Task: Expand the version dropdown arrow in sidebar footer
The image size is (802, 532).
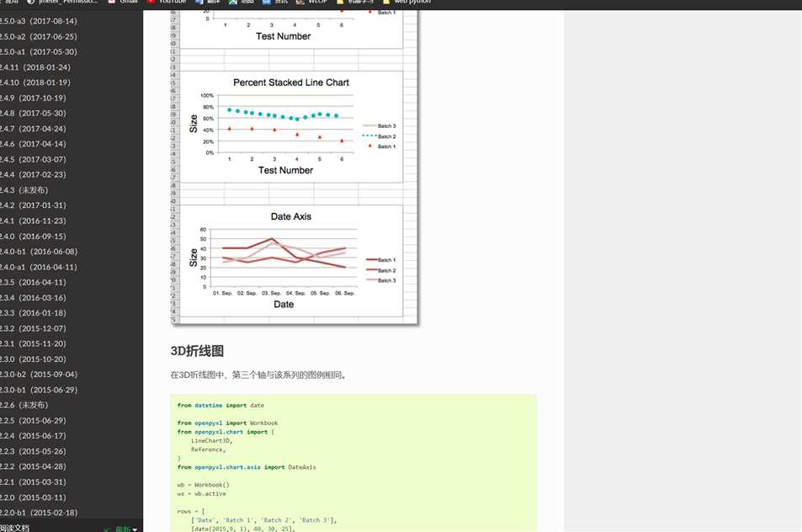Action: point(135,529)
